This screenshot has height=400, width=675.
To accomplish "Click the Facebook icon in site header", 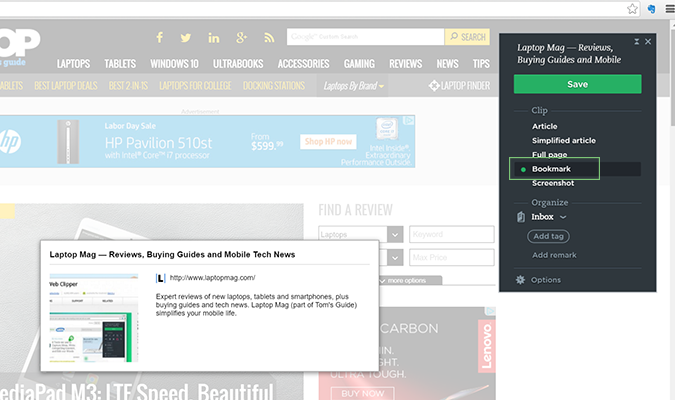I will pos(160,37).
